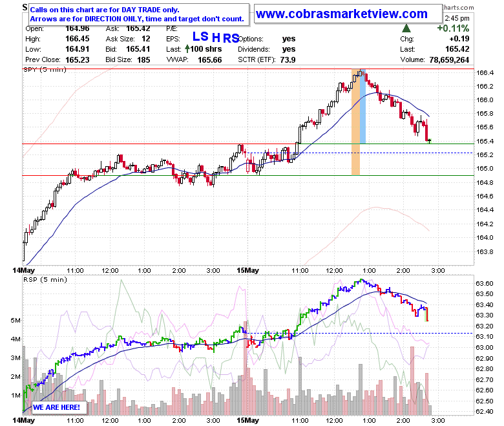Viewport: 504px width, 426px height.
Task: Click the www.cobrasmarketview.com link
Action: pyautogui.click(x=341, y=14)
